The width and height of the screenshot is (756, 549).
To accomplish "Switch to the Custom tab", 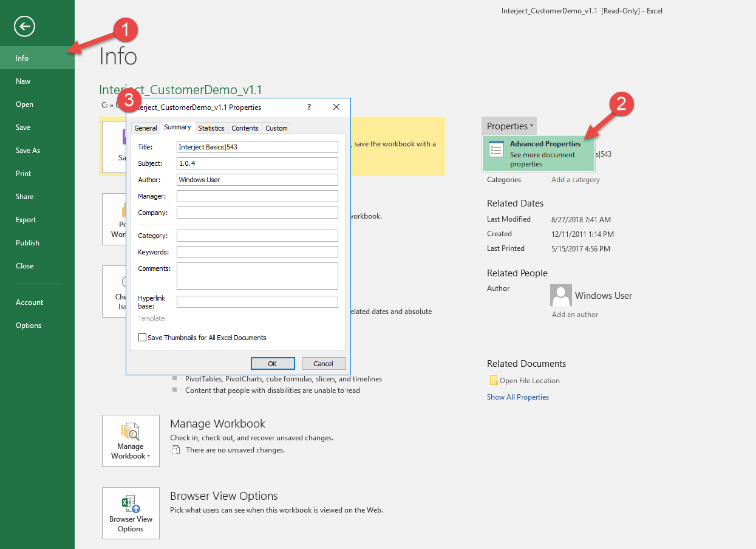I will click(x=277, y=128).
